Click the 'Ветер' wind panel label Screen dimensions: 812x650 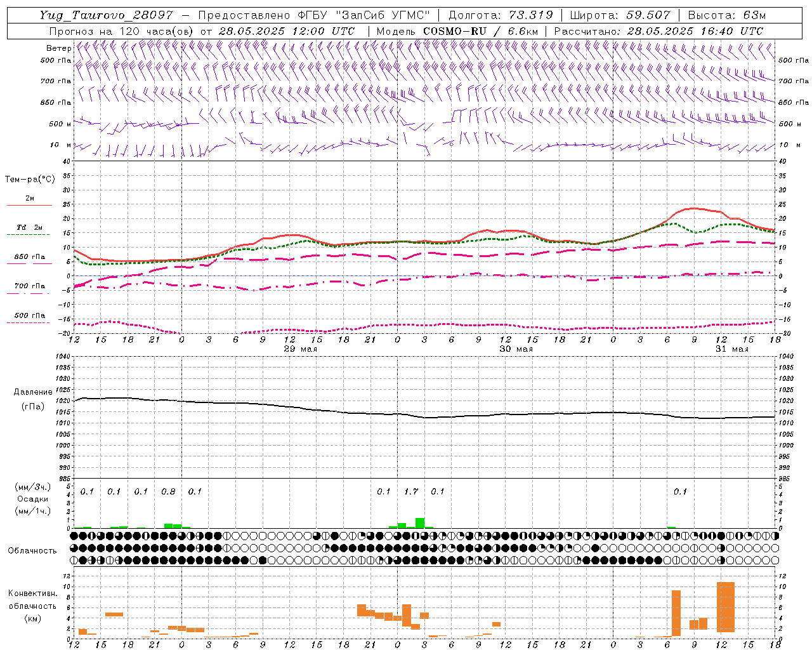coord(58,48)
